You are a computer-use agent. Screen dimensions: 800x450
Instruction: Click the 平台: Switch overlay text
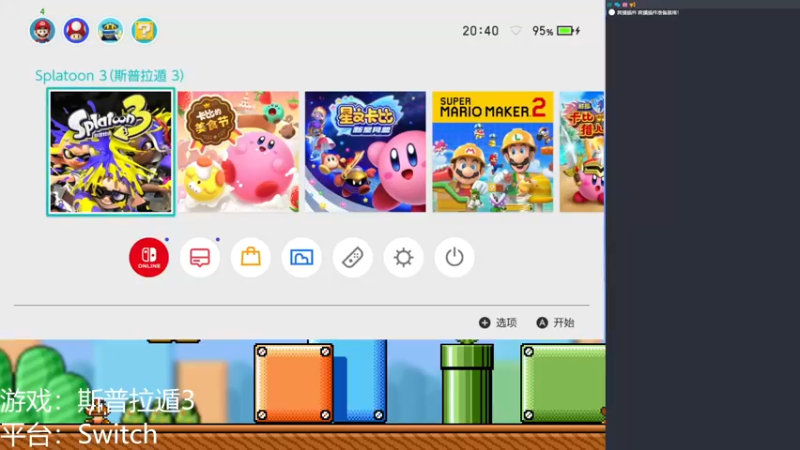click(x=79, y=434)
